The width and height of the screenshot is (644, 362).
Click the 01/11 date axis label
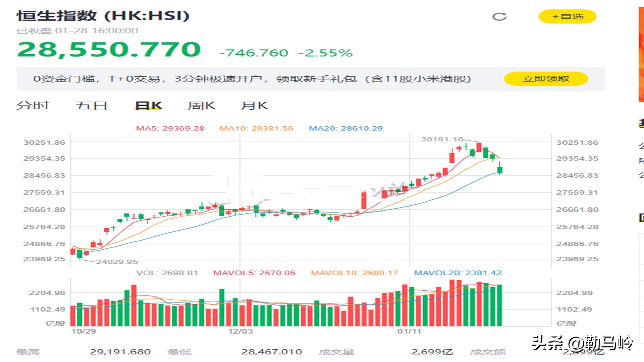[x=409, y=331]
